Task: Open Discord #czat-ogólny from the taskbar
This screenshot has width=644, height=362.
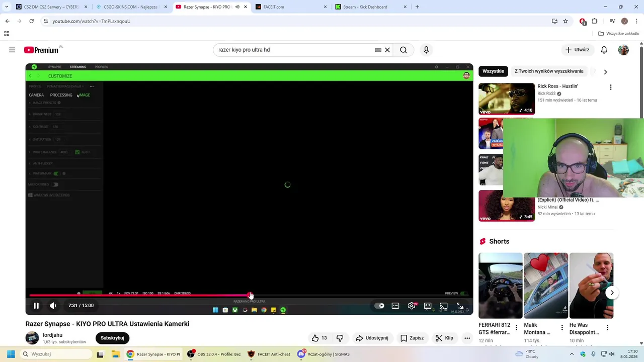Action: (324, 354)
